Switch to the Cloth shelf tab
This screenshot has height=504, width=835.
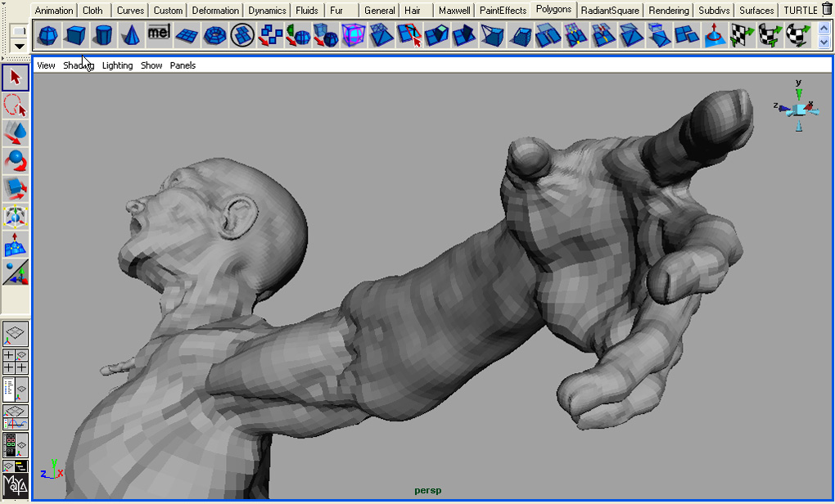pyautogui.click(x=93, y=10)
